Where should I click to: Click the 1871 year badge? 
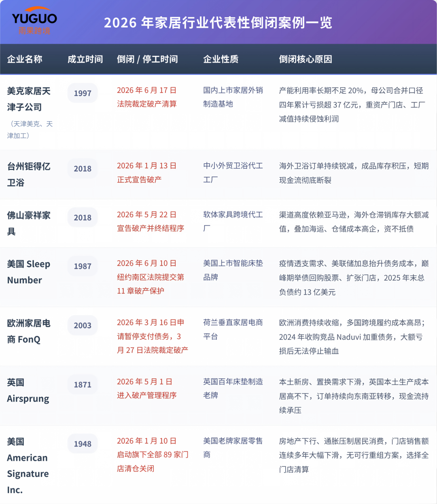[x=83, y=385]
